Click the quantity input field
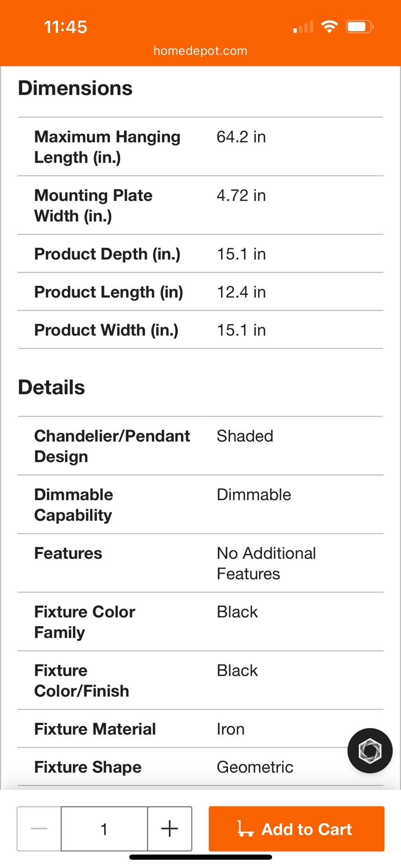This screenshot has width=401, height=868. pos(104,829)
